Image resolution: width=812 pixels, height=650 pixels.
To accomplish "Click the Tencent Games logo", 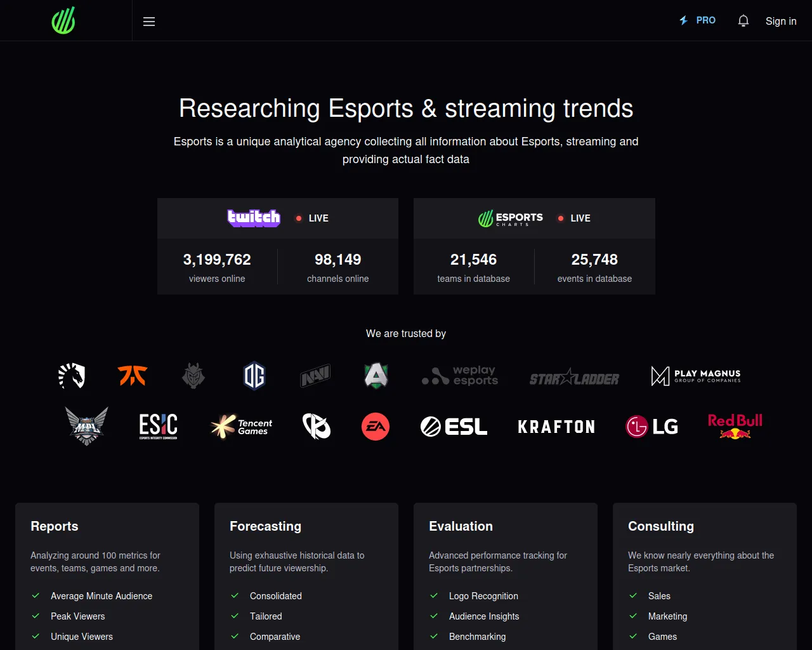I will [242, 427].
